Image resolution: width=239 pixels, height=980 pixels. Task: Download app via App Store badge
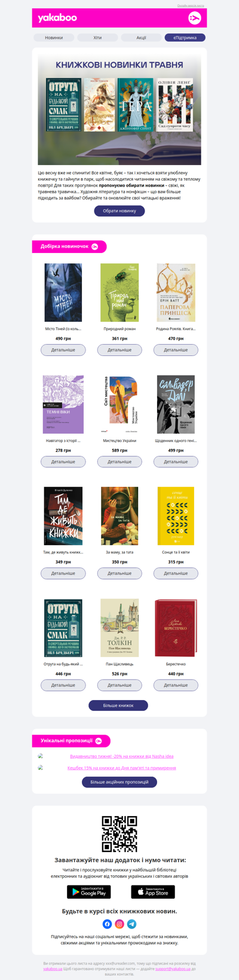click(x=153, y=892)
